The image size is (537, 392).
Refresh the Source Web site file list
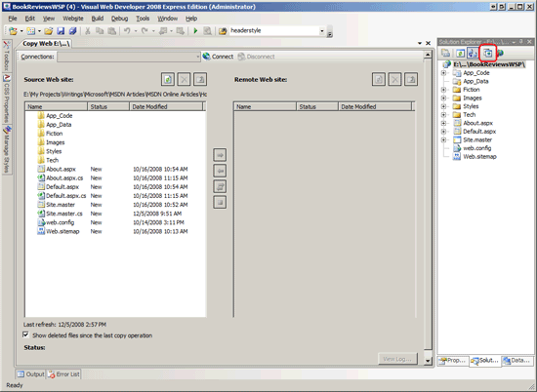[x=168, y=79]
